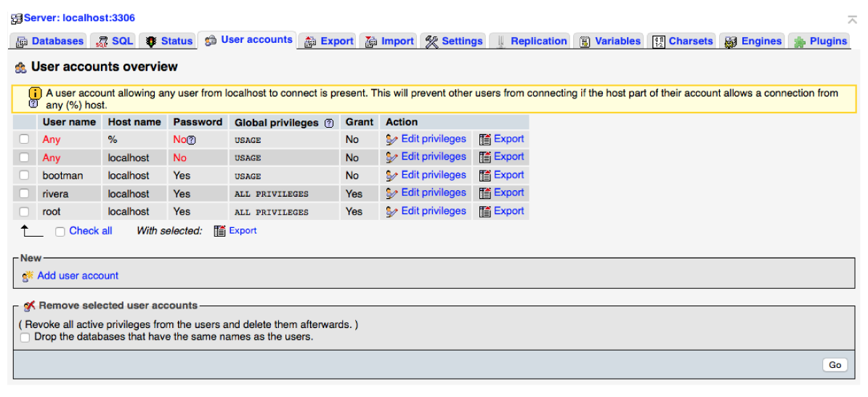This screenshot has width=868, height=397.
Task: Click the edit-privileges icon in the root row
Action: point(392,211)
